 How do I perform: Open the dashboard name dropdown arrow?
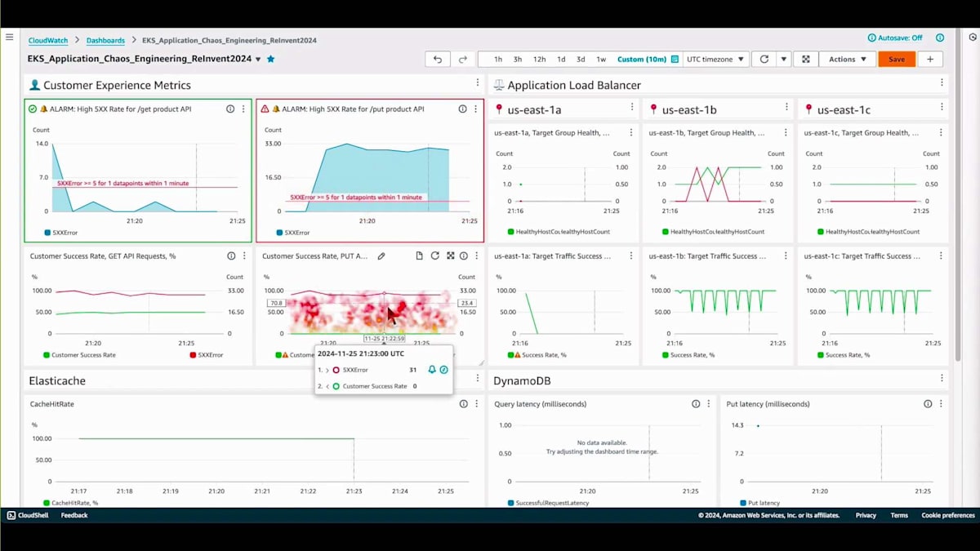pos(258,59)
